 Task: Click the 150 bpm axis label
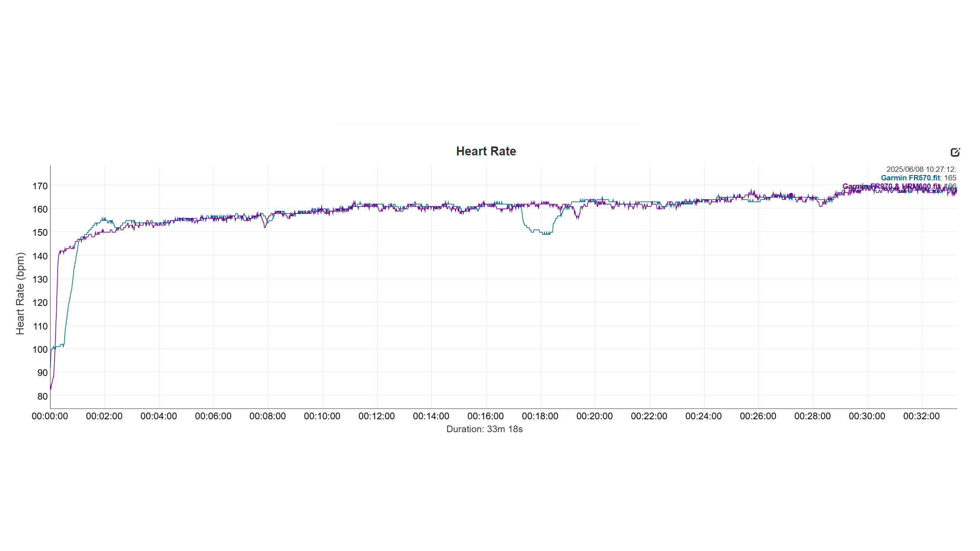click(40, 232)
